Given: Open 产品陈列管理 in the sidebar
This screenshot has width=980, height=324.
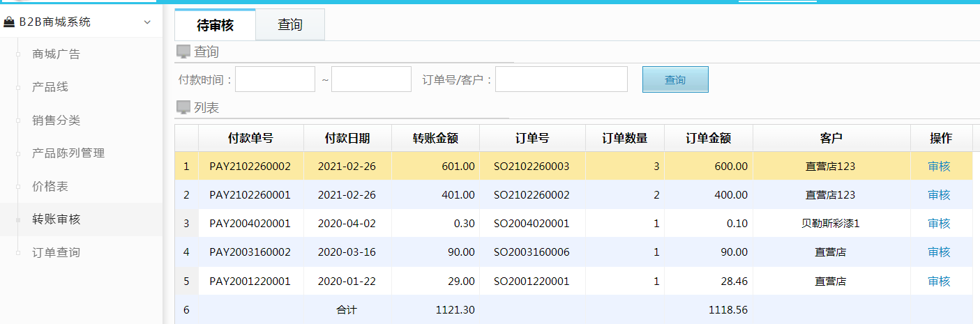Looking at the screenshot, I should [68, 153].
